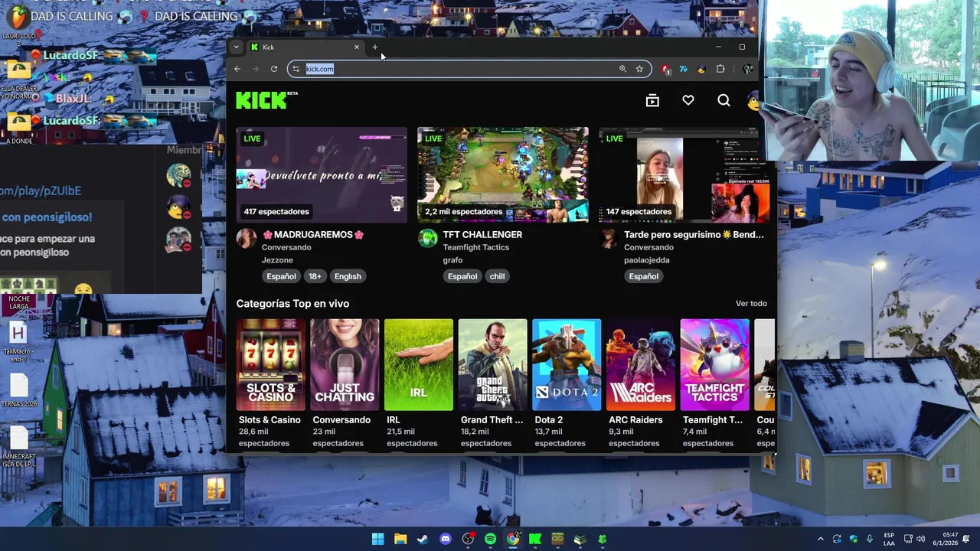This screenshot has width=980, height=551.
Task: Open Windows Start menu
Action: coord(377,539)
